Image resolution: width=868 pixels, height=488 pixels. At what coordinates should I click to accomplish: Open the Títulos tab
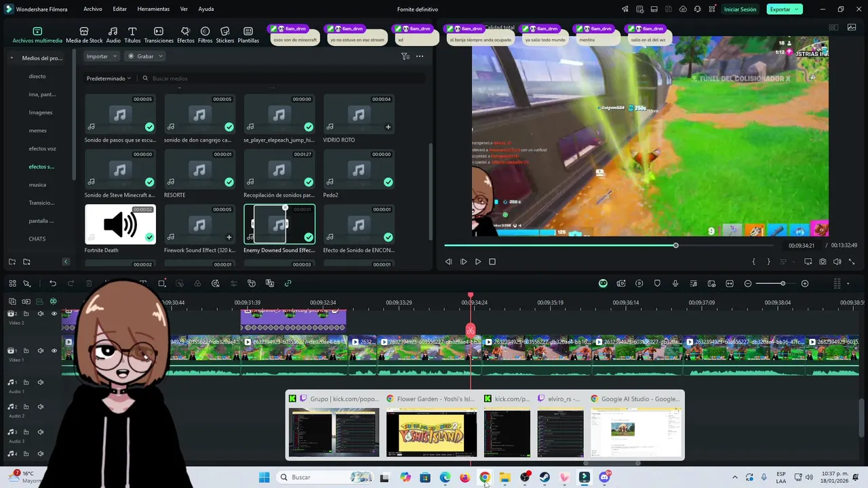pos(132,35)
